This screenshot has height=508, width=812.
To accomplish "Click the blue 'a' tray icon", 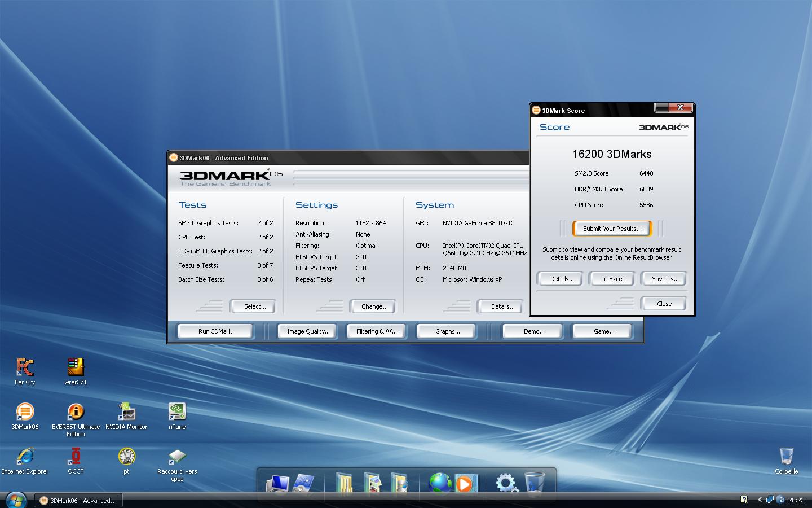I will [780, 500].
